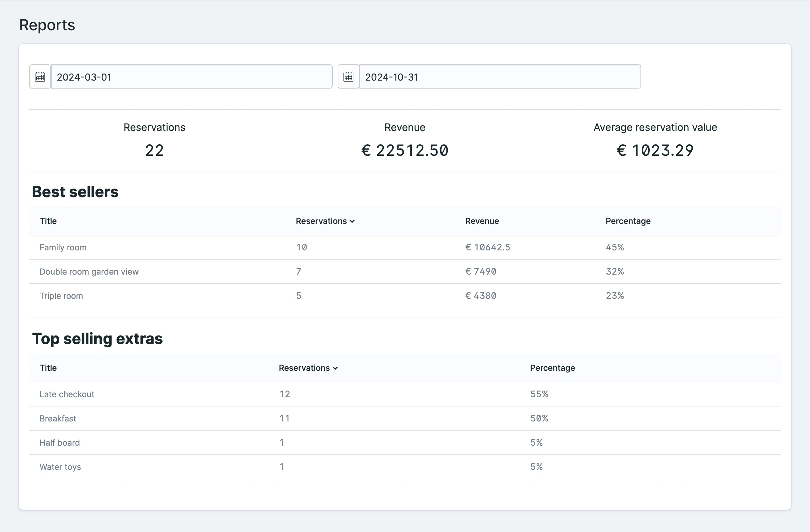The image size is (810, 532).
Task: Select the Water toys row
Action: [x=60, y=467]
